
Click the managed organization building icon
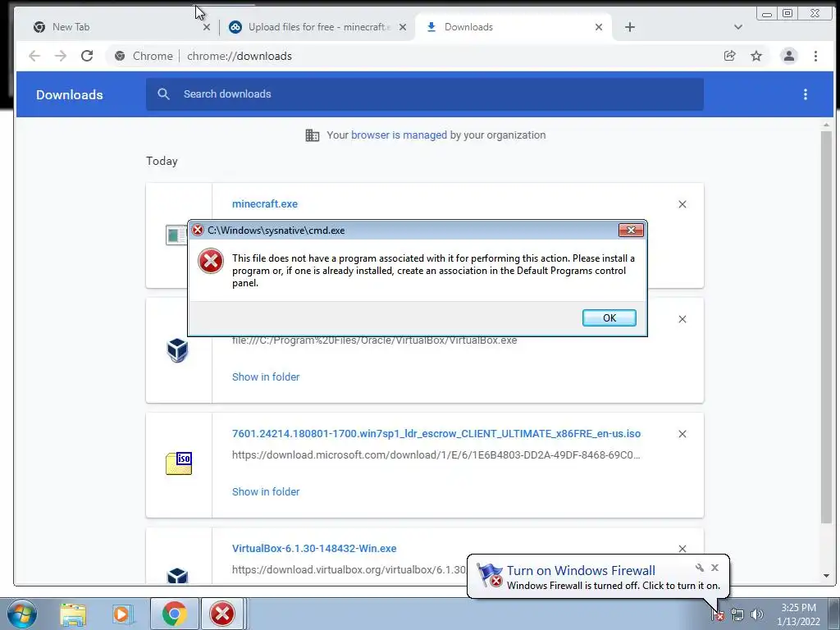coord(313,135)
